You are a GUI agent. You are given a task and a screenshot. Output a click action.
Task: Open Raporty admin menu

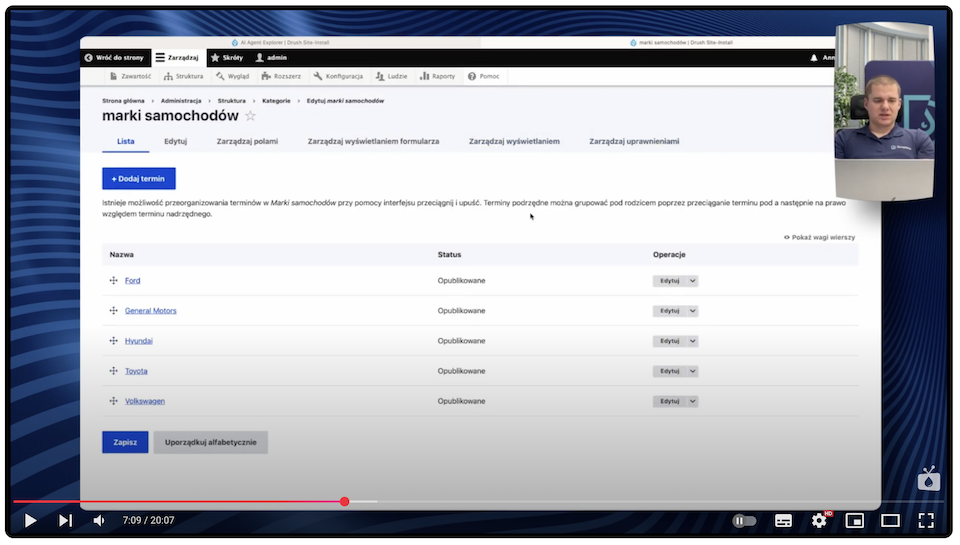point(437,77)
